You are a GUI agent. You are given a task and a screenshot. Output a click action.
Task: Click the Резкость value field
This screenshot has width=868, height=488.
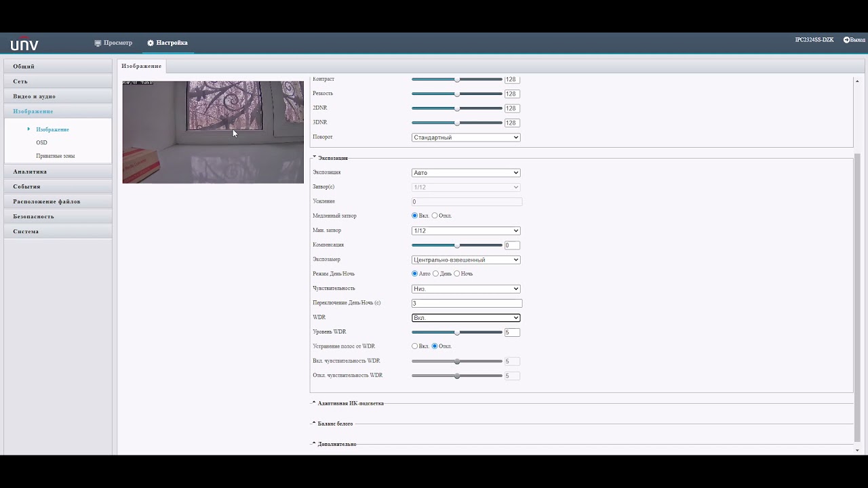[x=512, y=94]
